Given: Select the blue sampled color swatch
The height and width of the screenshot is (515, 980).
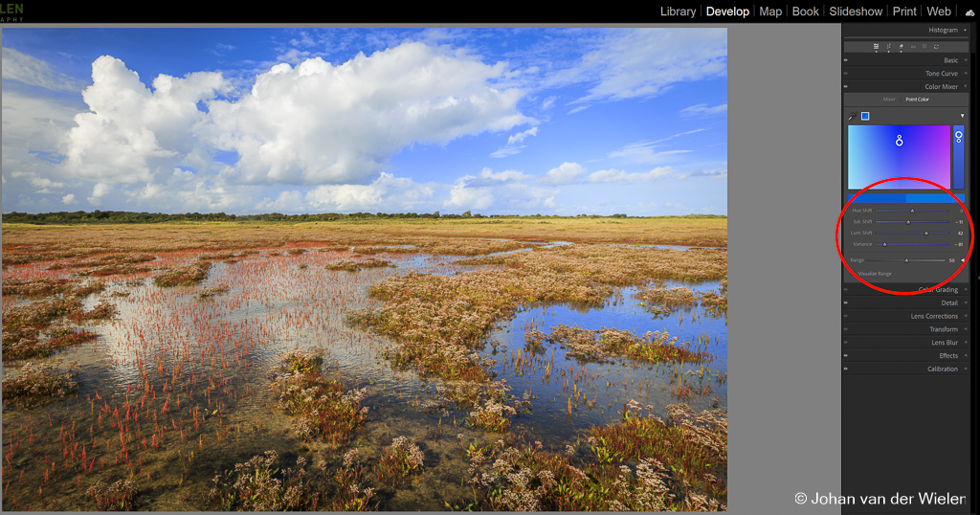Looking at the screenshot, I should (865, 117).
